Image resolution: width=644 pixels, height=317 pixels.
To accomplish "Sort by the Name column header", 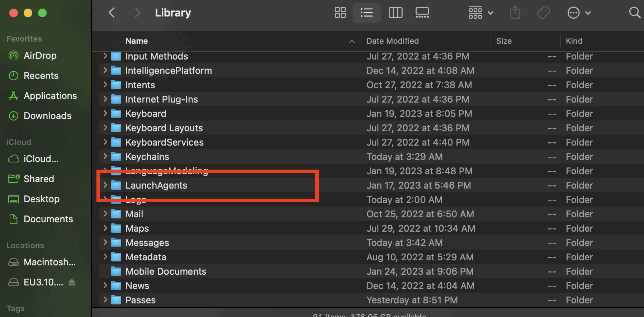I will tap(137, 41).
